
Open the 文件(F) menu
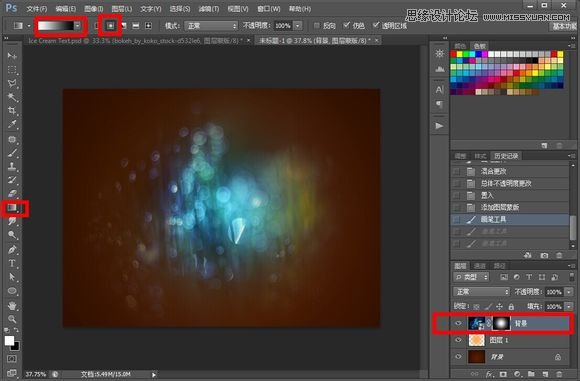pos(37,9)
